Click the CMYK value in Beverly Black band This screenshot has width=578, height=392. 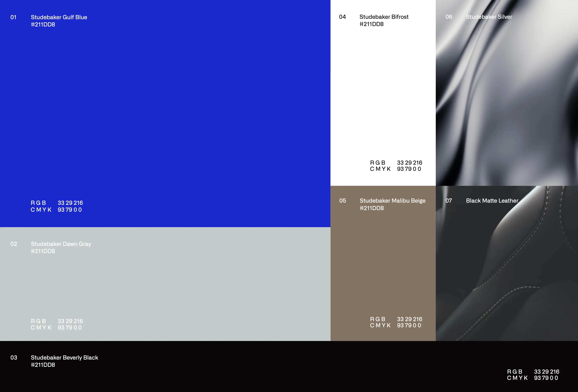546,378
